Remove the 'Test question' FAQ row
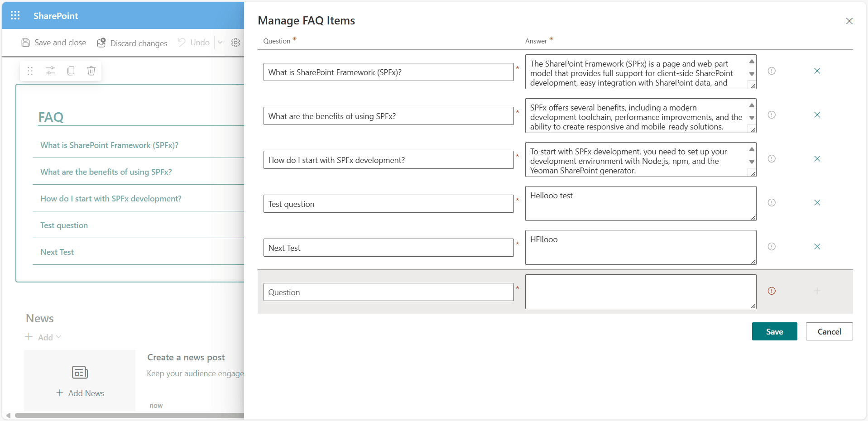This screenshot has width=868, height=421. [817, 203]
